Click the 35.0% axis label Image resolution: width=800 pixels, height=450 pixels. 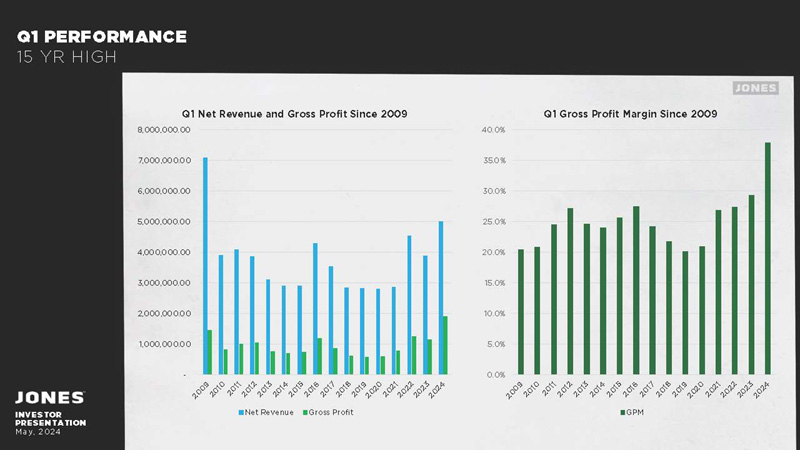[494, 161]
